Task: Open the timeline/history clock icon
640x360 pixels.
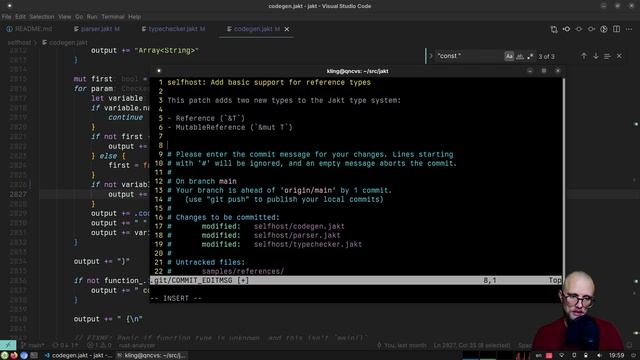Action: (604, 29)
